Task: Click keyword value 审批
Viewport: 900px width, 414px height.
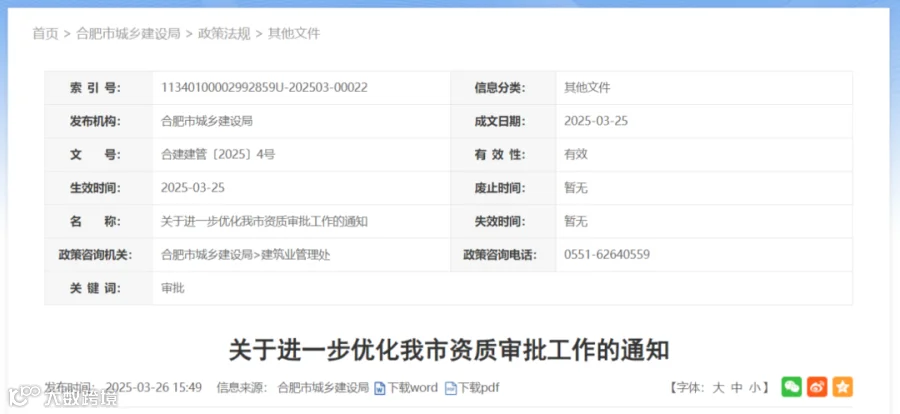Action: click(173, 288)
